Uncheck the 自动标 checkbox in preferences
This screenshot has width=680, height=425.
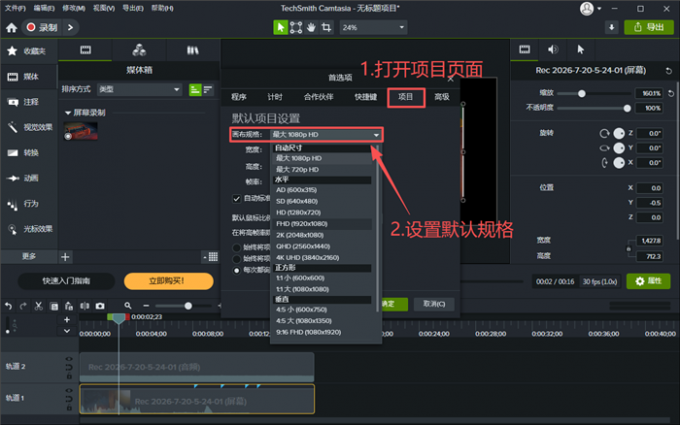(x=236, y=199)
